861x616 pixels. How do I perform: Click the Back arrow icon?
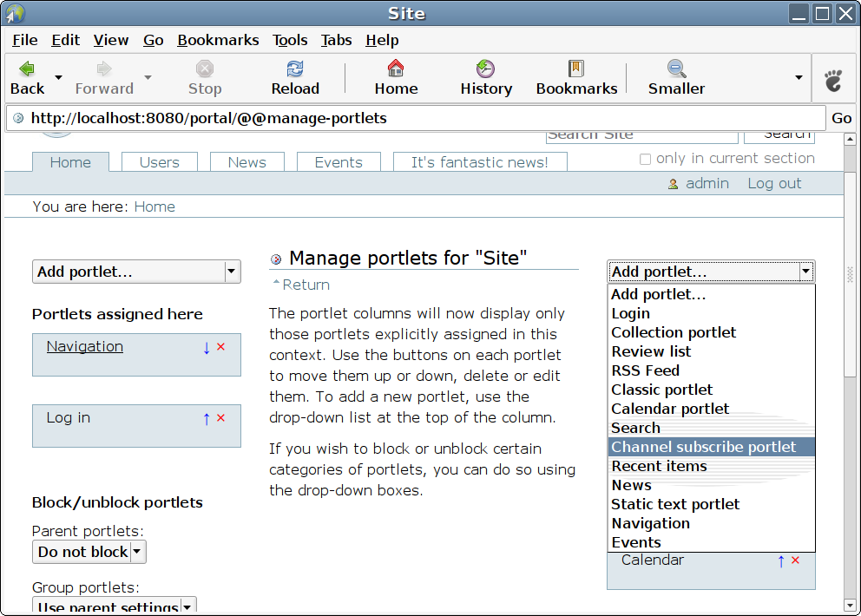click(x=27, y=69)
